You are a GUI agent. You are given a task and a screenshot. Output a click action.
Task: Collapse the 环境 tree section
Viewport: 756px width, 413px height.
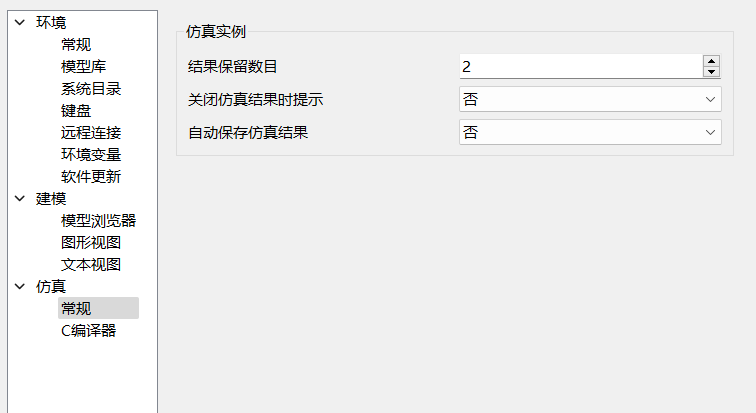(20, 22)
